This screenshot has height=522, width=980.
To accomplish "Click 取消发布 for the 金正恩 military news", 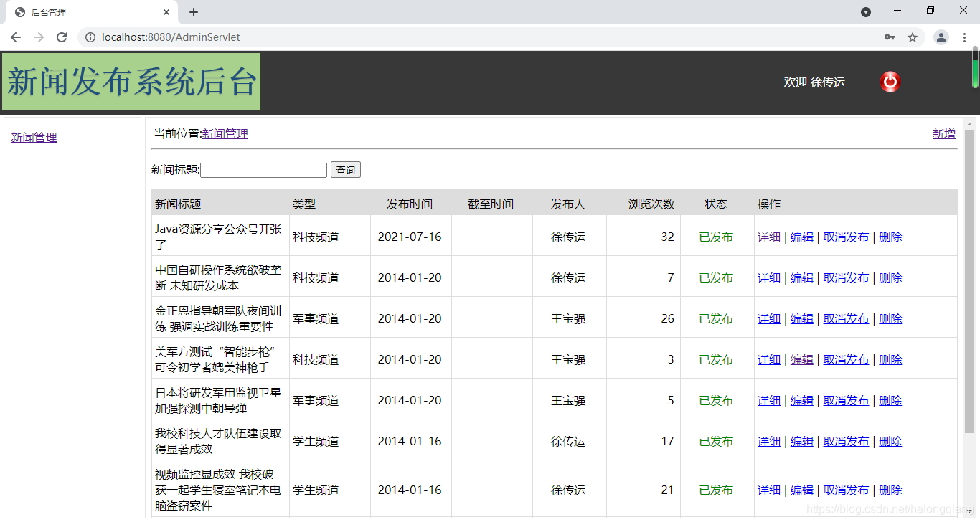I will click(x=846, y=318).
